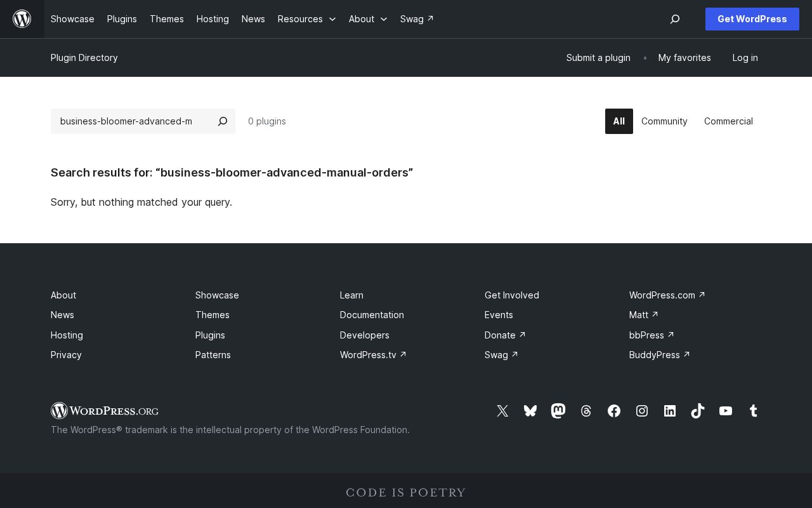Screen dimensions: 812x508
Task: Open Donate link in footer
Action: coord(505,335)
